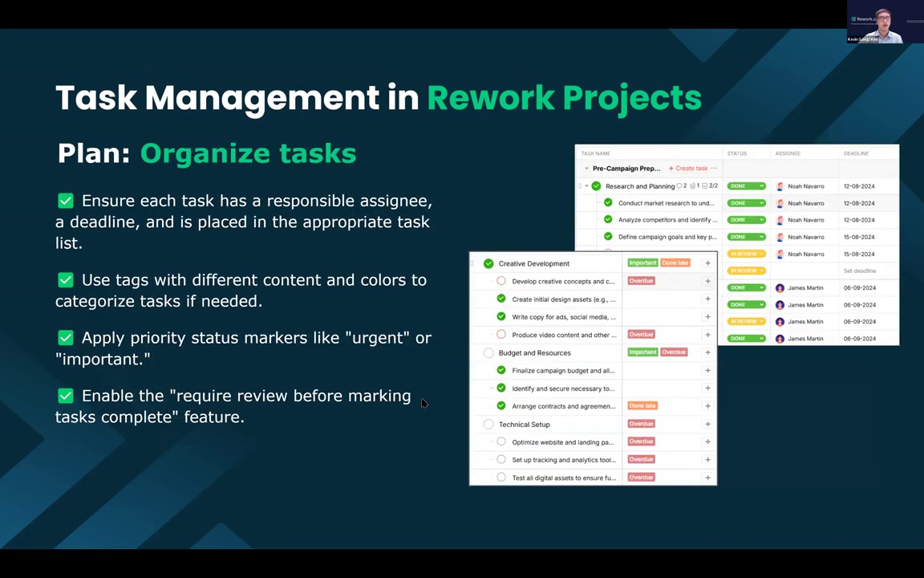Click 15-08-2024 deadline in Define campaign goals row

pyautogui.click(x=859, y=237)
